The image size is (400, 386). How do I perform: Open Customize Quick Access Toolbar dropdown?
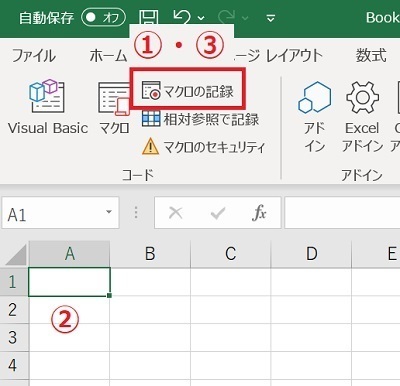click(271, 18)
